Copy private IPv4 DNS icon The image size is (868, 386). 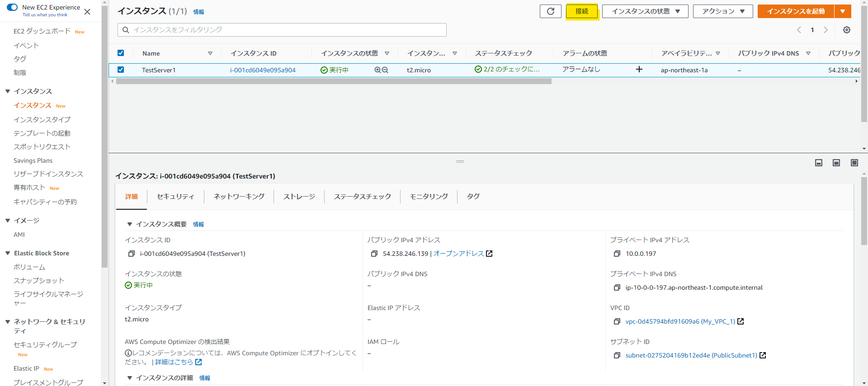[x=617, y=287]
